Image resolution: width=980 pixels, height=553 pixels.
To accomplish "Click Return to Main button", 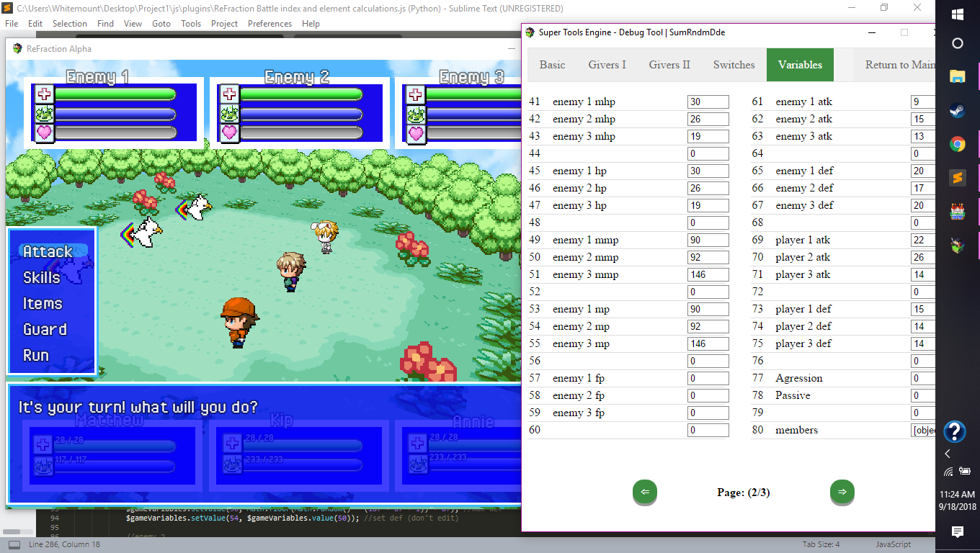I will click(x=899, y=65).
